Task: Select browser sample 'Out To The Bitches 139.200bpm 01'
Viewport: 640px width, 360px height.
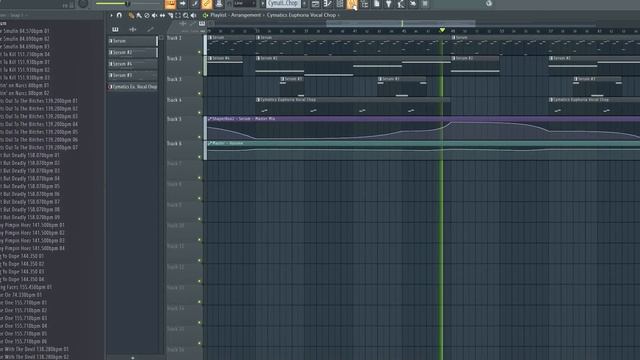Action: tap(39, 101)
